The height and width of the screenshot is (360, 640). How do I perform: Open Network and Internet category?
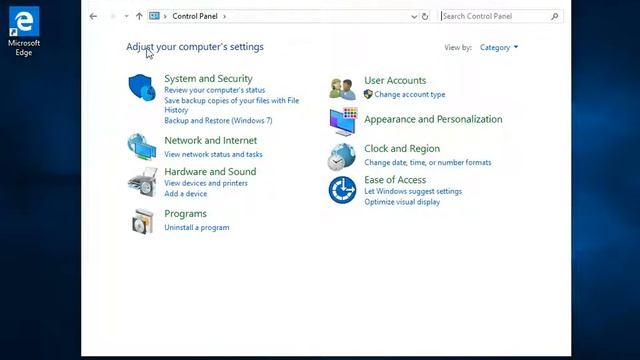click(211, 140)
